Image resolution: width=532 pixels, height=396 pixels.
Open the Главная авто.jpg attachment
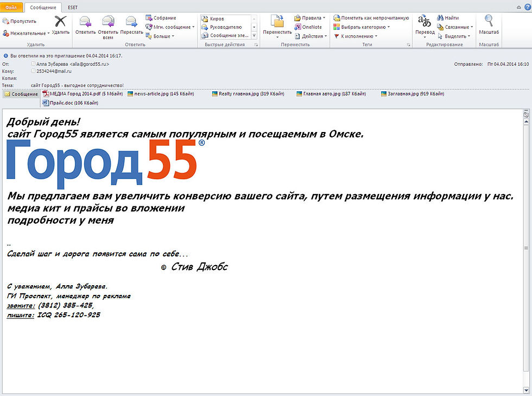331,94
